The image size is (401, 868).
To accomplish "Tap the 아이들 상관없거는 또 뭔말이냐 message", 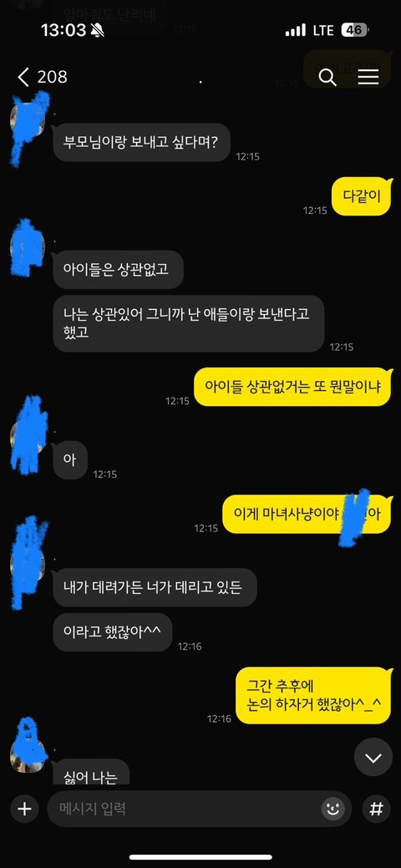I will 293,387.
